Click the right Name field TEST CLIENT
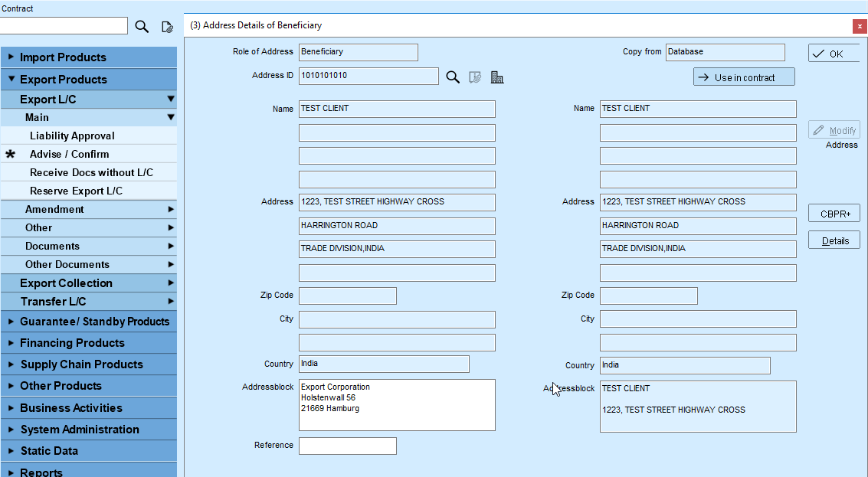Viewport: 868px width, 477px height. pyautogui.click(x=698, y=109)
